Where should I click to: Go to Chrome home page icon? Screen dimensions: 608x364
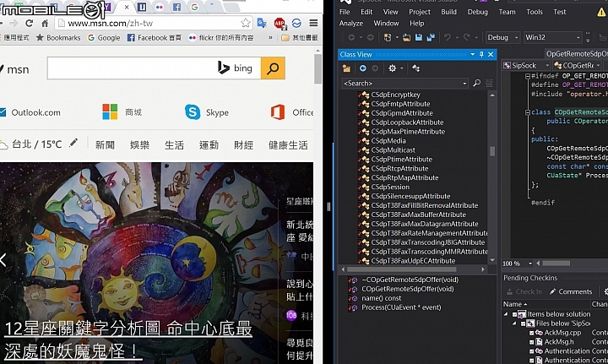[x=45, y=24]
